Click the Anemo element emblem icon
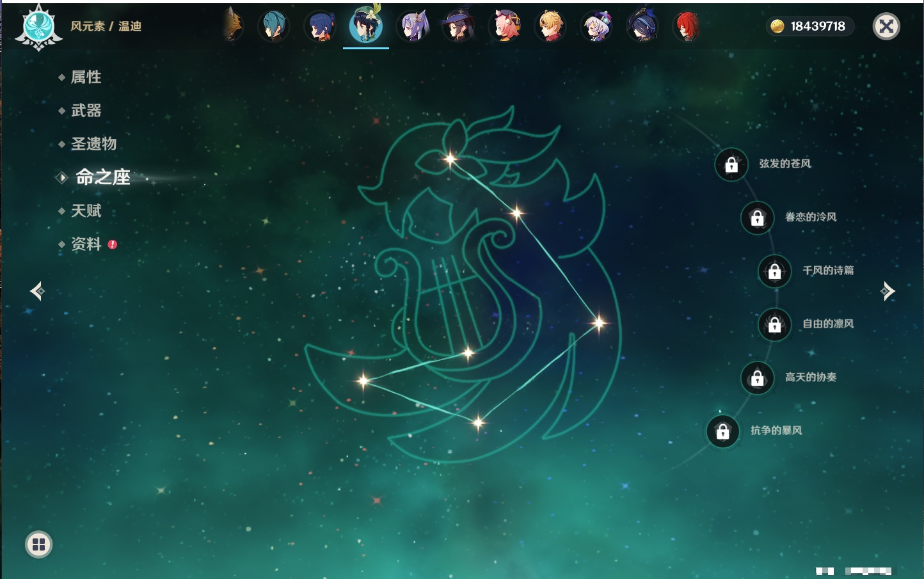The image size is (924, 579). [38, 27]
